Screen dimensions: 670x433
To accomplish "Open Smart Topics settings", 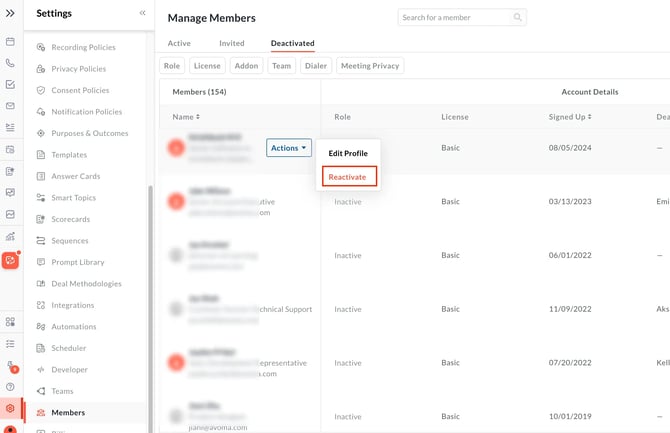I will click(73, 198).
